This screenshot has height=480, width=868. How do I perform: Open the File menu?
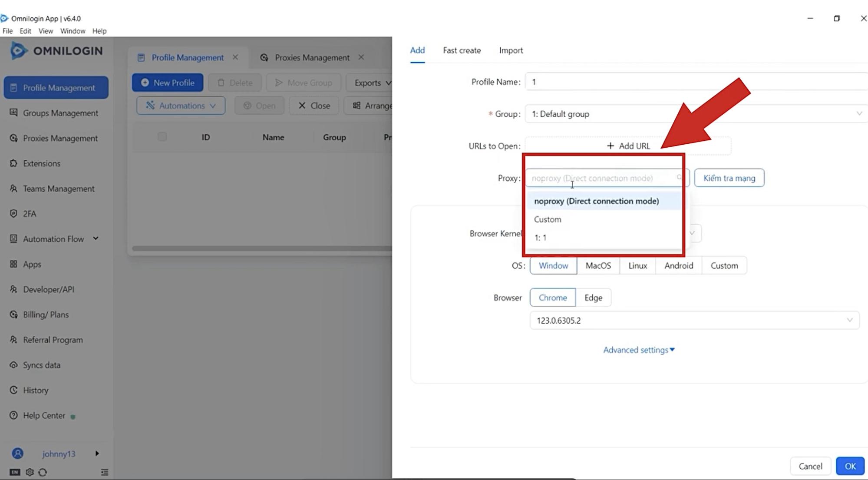pos(7,31)
